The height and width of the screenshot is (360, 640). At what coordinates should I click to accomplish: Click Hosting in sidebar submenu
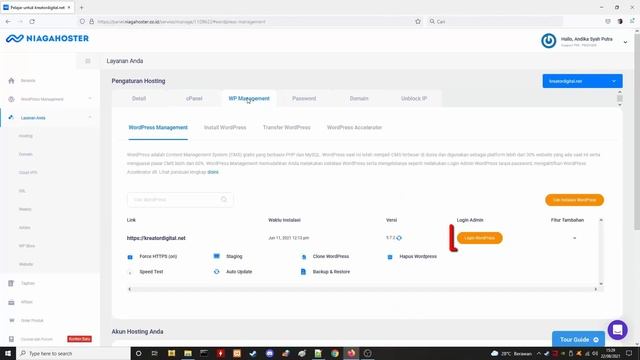click(x=26, y=136)
